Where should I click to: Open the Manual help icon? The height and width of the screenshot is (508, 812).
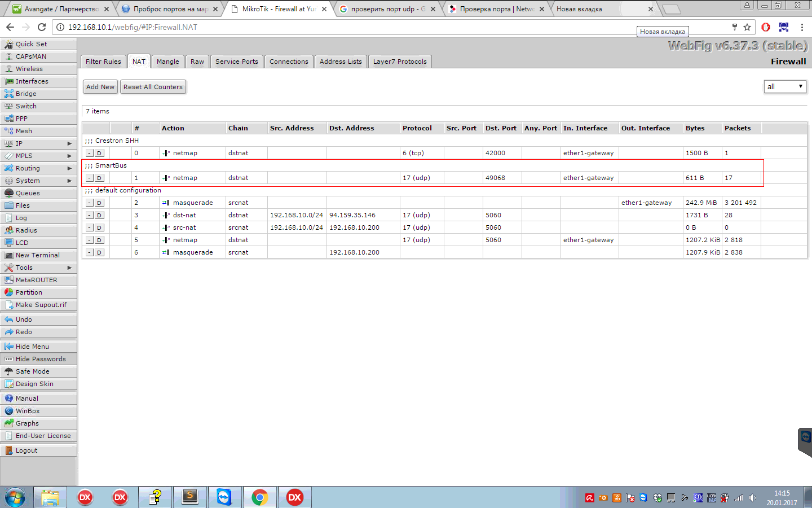tap(8, 398)
